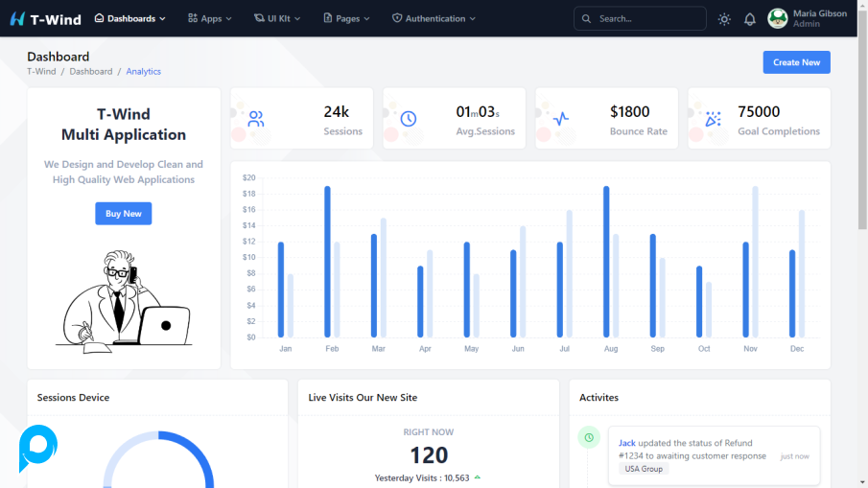Click the T-Wind Multi Application heading
The width and height of the screenshot is (868, 488).
(x=124, y=124)
